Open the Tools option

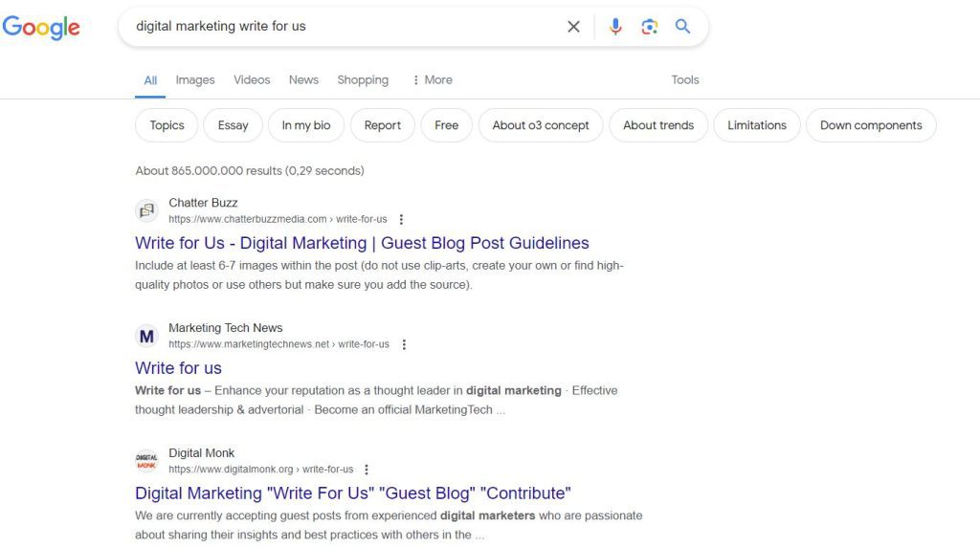tap(685, 80)
